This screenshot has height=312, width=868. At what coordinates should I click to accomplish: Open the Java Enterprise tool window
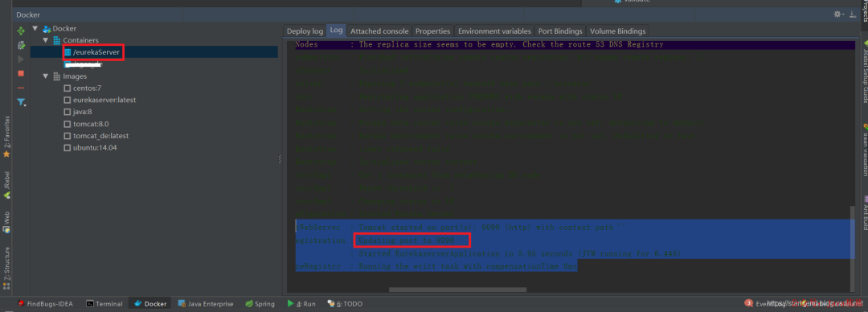point(206,304)
